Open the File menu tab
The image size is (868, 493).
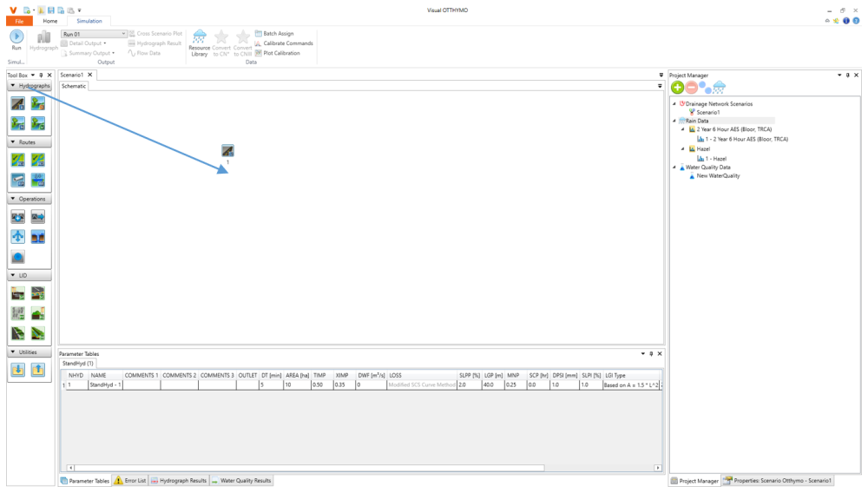tap(19, 21)
